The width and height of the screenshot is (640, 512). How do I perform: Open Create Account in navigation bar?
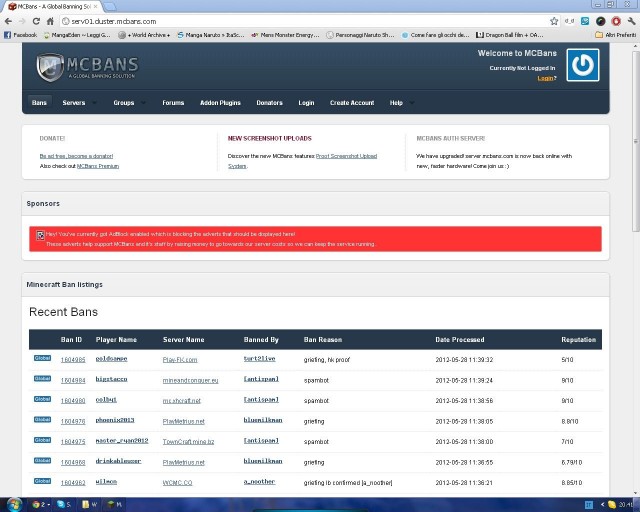352,102
